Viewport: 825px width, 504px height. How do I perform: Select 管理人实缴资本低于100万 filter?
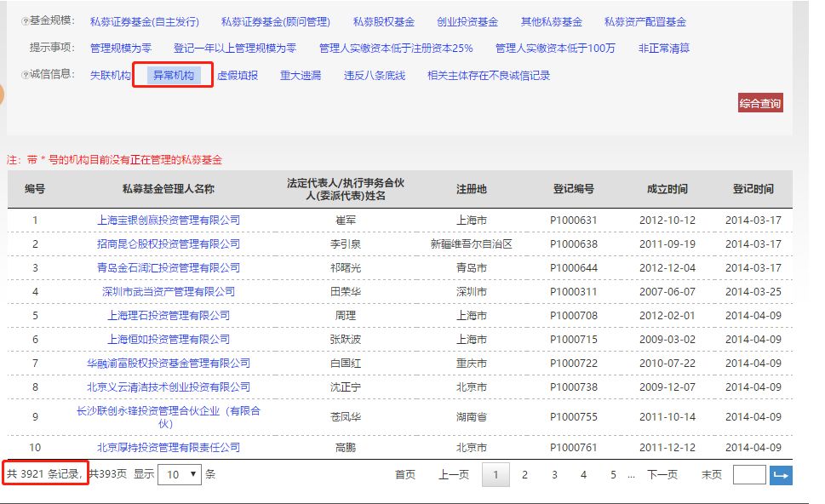pos(555,48)
